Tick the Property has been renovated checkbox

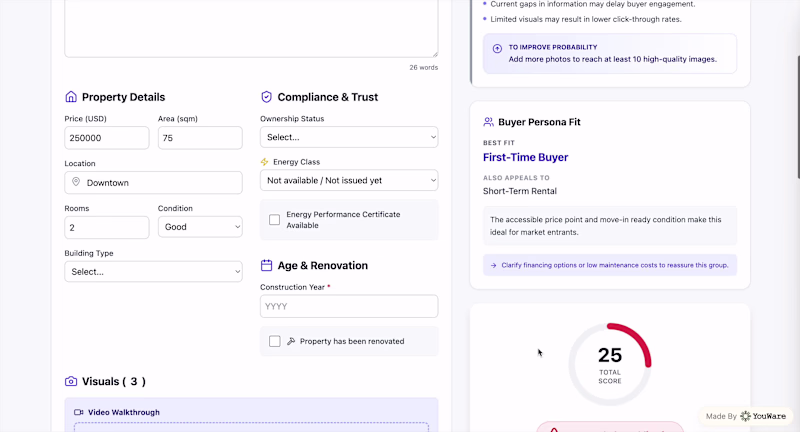274,341
